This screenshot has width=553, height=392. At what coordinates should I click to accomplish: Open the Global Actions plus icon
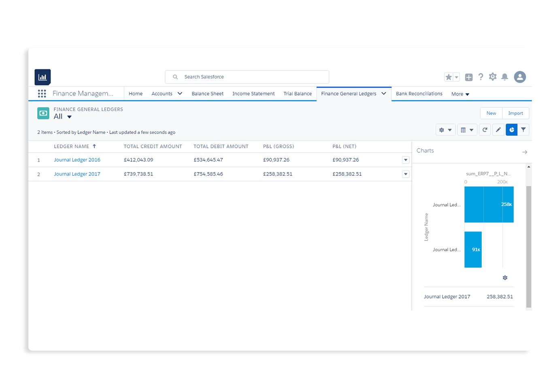click(469, 77)
